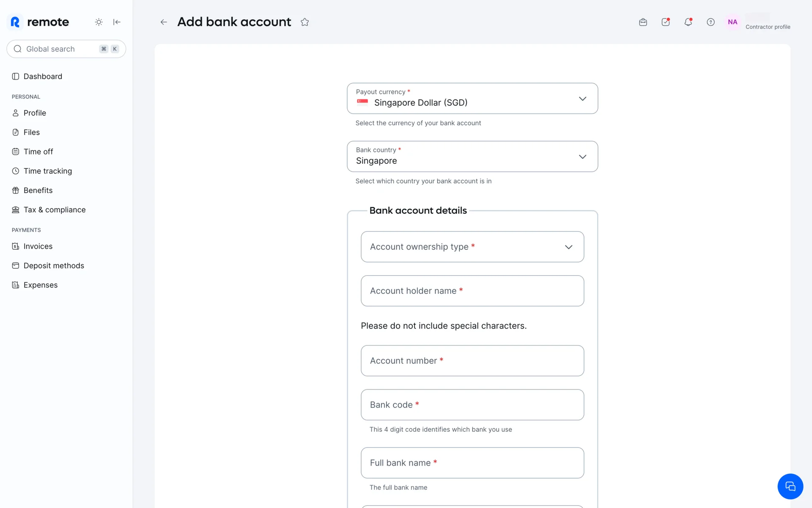This screenshot has height=508, width=812.
Task: Open the briefcase icon in header
Action: tap(643, 22)
